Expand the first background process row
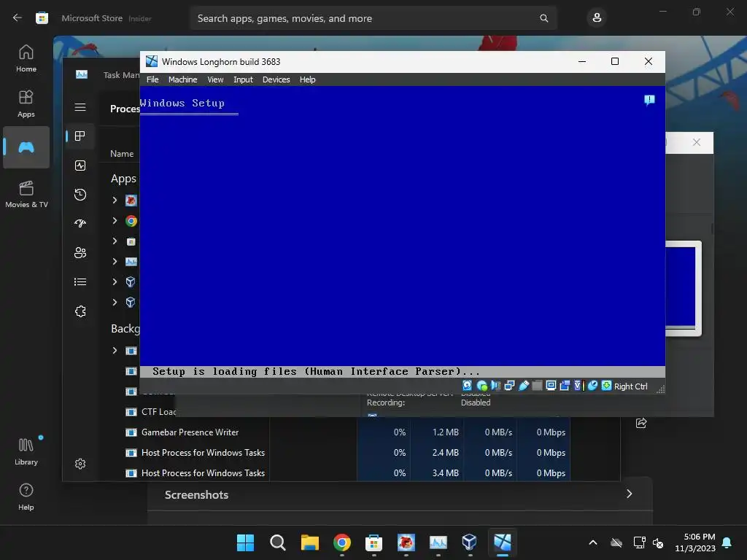This screenshot has width=747, height=560. (x=115, y=351)
